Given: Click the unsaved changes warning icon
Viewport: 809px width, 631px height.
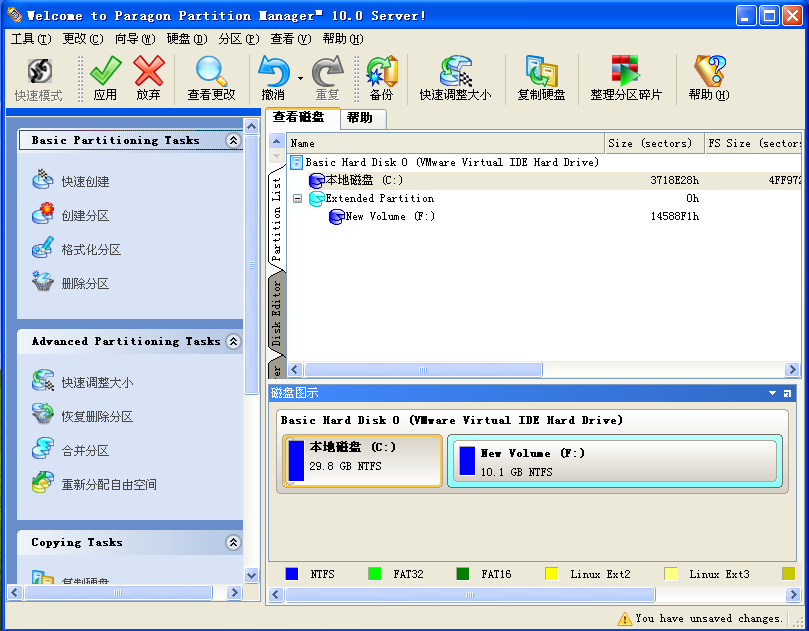Looking at the screenshot, I should (624, 618).
